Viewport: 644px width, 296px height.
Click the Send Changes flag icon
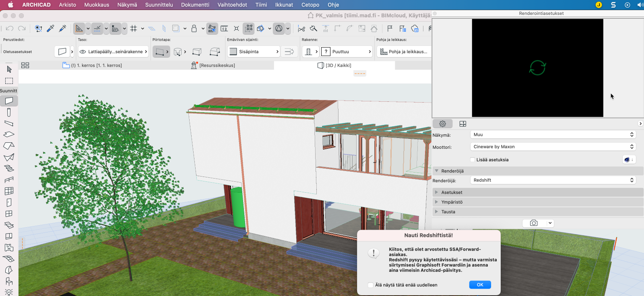pos(390,29)
